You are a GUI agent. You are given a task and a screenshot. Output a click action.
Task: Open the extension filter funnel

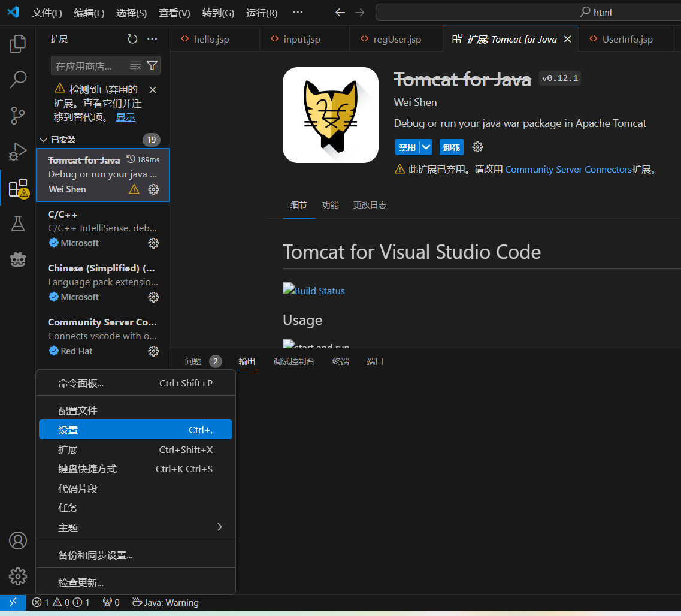click(152, 65)
